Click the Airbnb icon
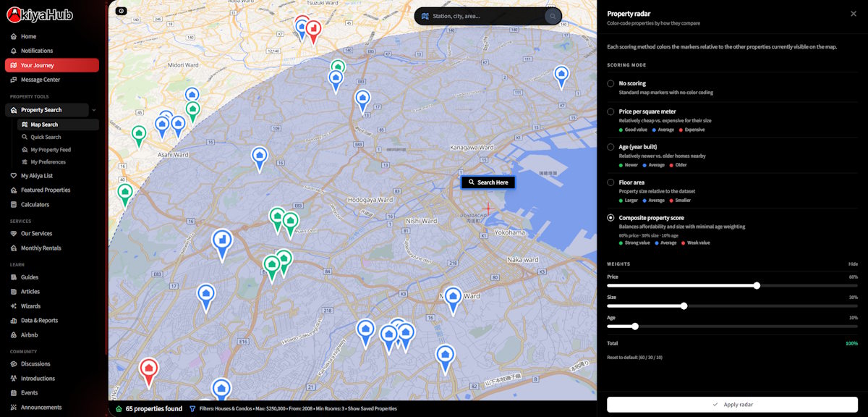 coord(14,335)
